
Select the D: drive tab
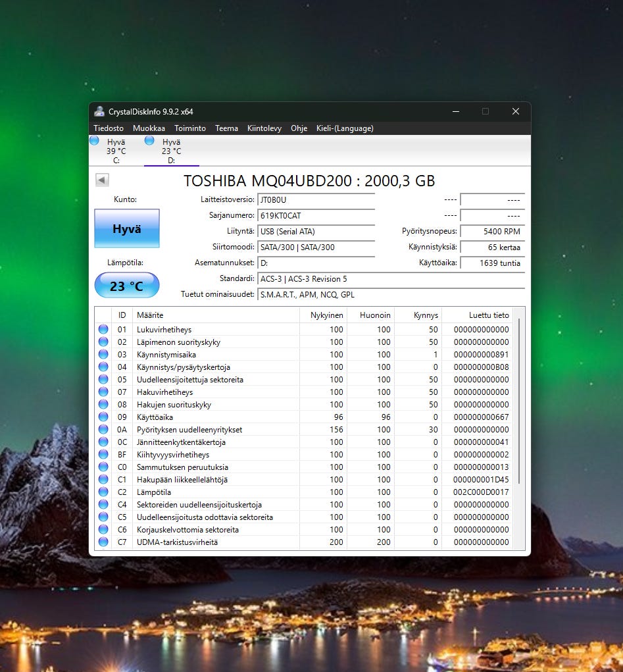tap(172, 151)
